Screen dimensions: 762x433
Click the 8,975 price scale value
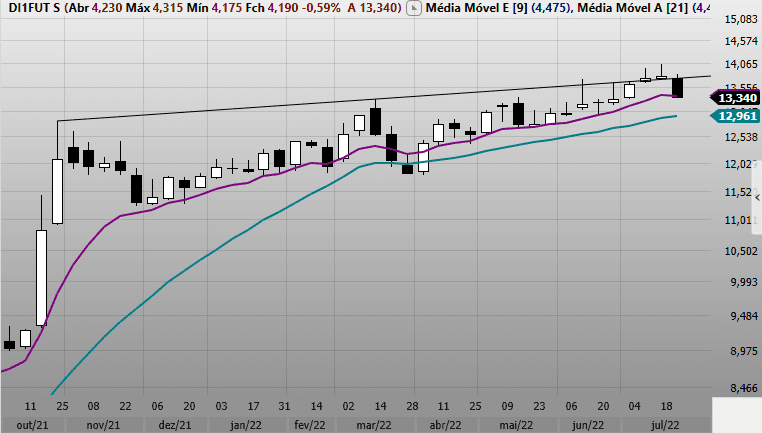(744, 351)
